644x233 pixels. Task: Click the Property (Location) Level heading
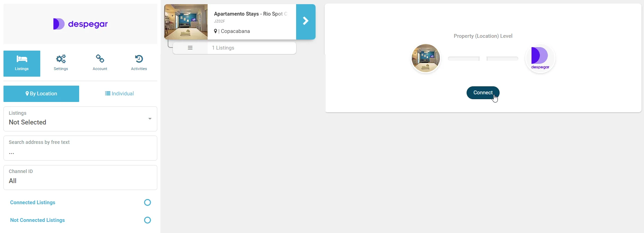(x=483, y=36)
